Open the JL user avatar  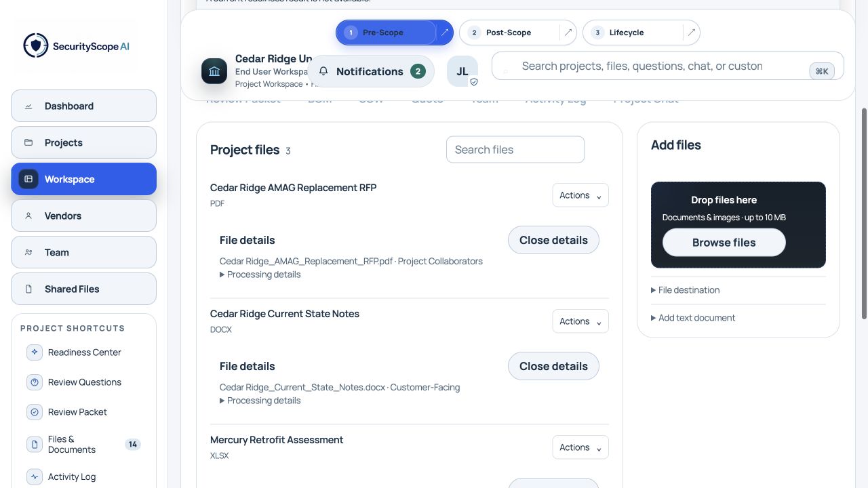(462, 71)
